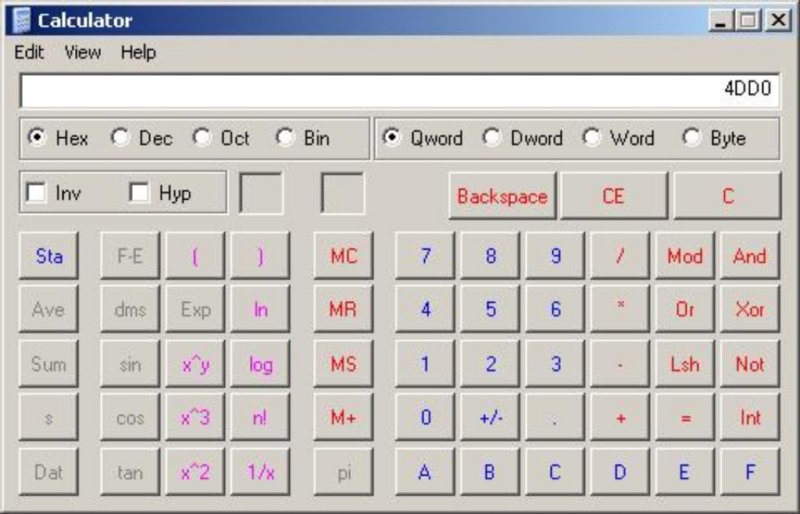This screenshot has width=800, height=514.
Task: Click the Xor bitwise button
Action: coord(750,309)
